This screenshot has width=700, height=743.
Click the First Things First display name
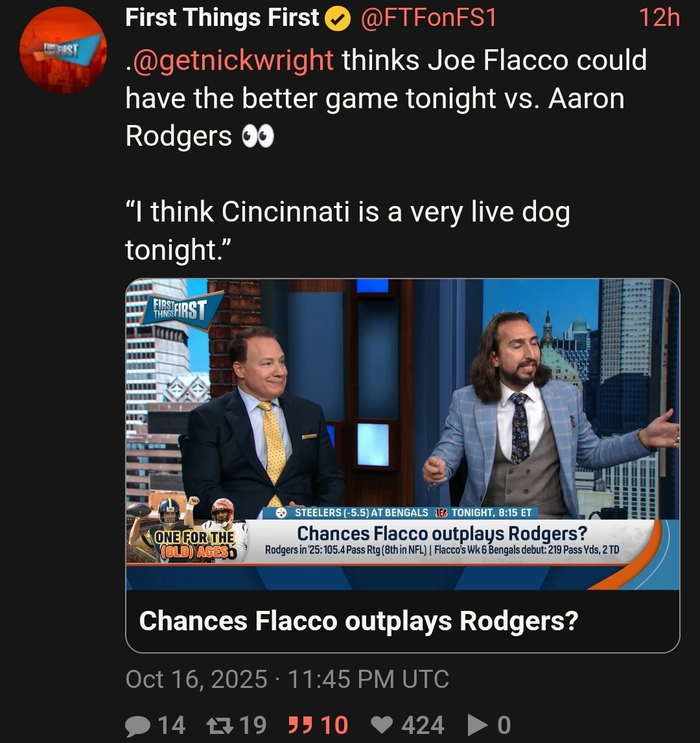tap(222, 18)
